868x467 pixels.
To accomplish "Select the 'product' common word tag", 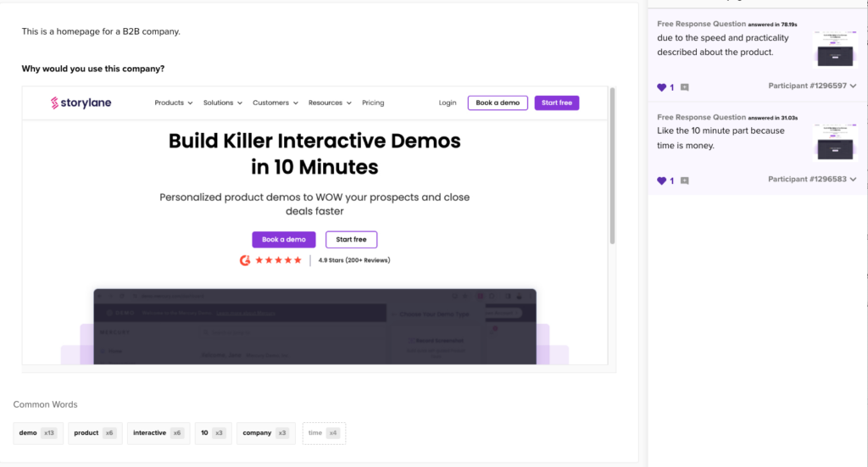I will point(95,433).
